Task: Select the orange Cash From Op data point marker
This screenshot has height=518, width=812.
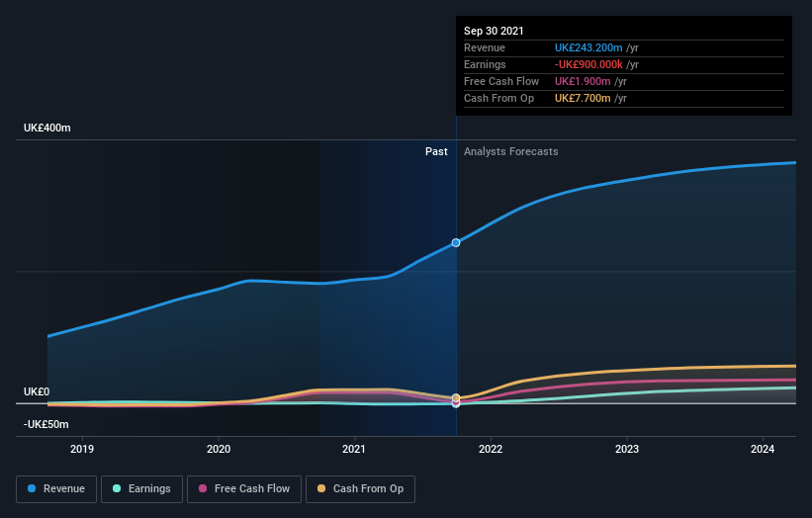Action: [456, 398]
